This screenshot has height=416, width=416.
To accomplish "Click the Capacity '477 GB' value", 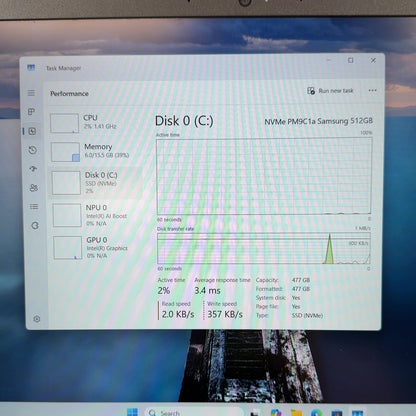I will (301, 280).
